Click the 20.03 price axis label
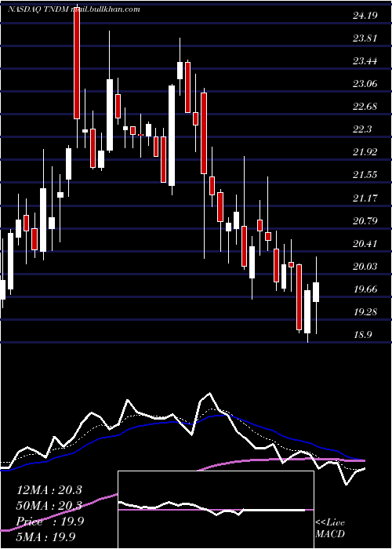 [x=365, y=267]
